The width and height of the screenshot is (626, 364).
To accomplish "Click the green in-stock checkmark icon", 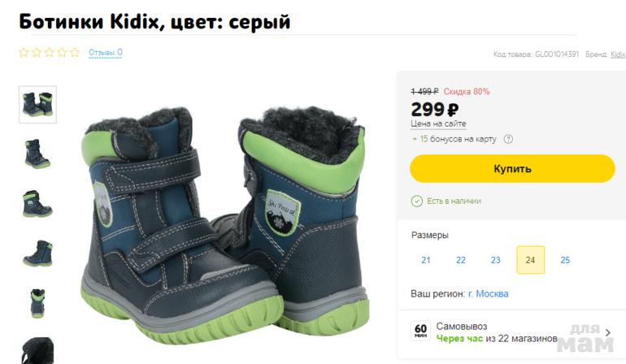I will [416, 201].
